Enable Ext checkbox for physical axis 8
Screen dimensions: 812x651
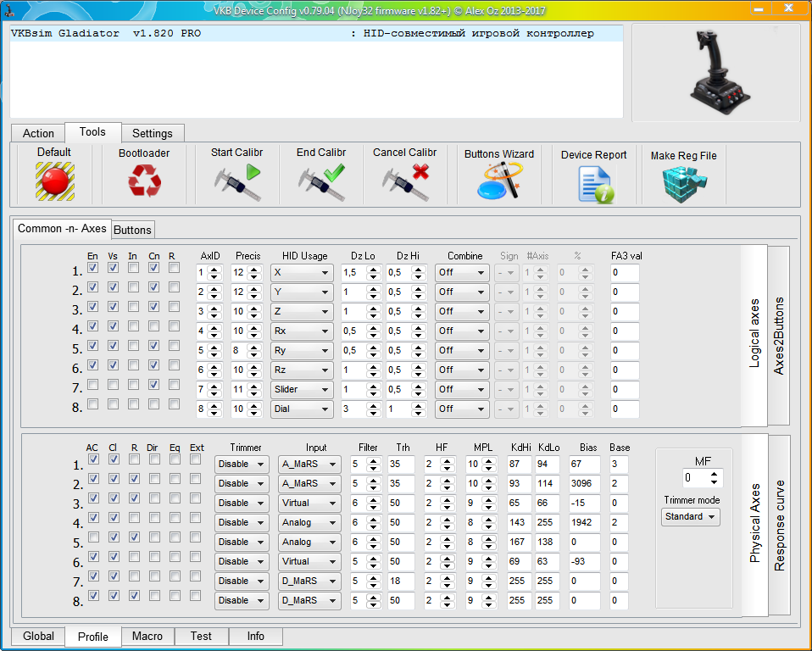tap(195, 596)
